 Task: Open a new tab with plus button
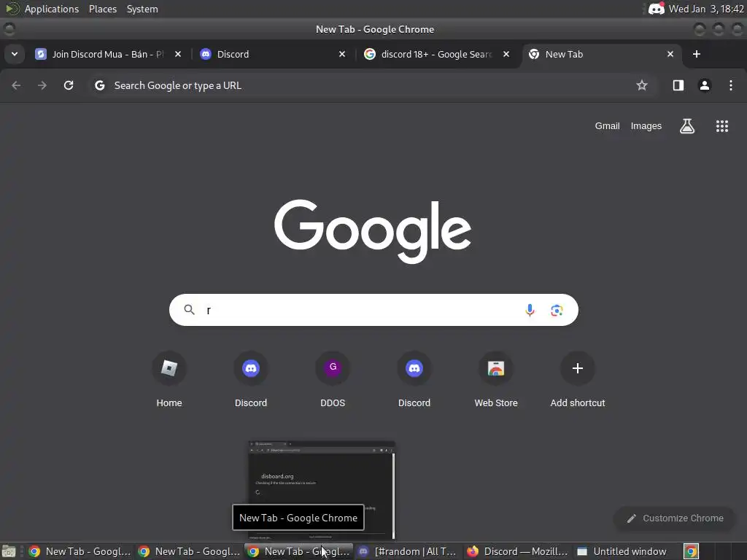(697, 54)
